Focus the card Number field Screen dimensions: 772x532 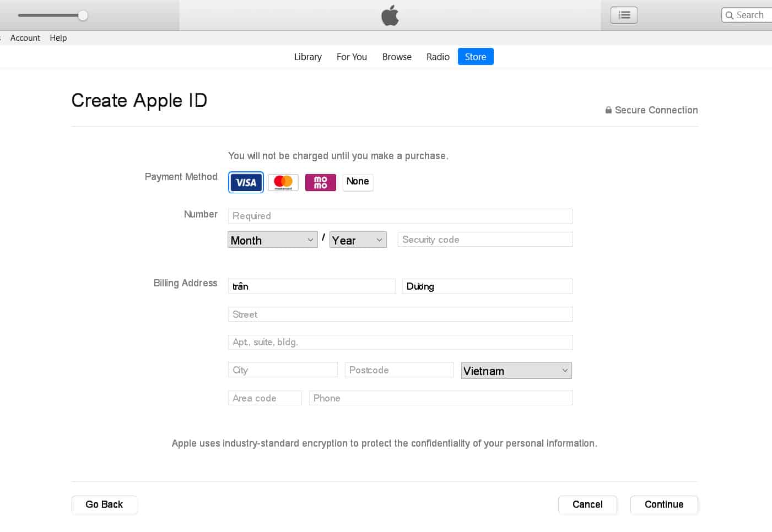[400, 216]
